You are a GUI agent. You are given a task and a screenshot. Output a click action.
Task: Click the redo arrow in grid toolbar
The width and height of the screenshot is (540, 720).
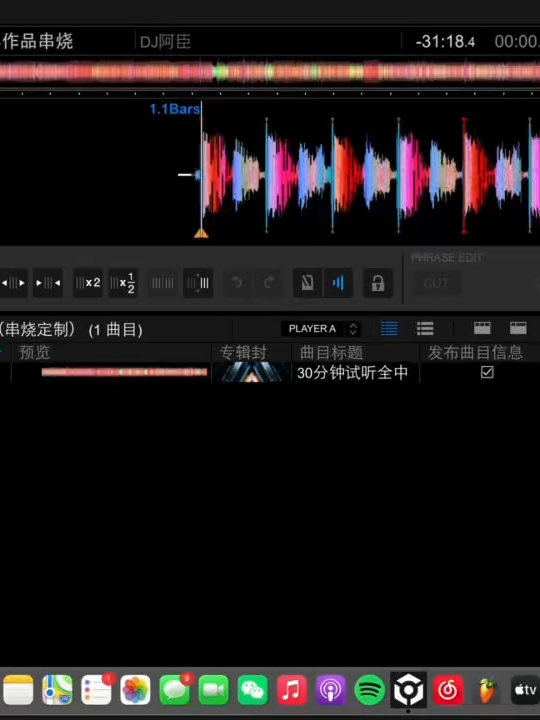pyautogui.click(x=269, y=283)
